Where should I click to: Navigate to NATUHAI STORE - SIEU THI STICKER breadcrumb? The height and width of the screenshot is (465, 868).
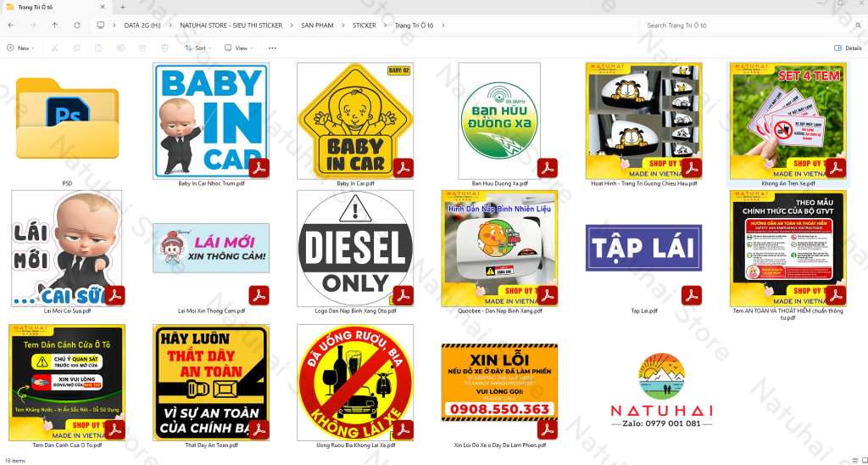click(x=231, y=25)
